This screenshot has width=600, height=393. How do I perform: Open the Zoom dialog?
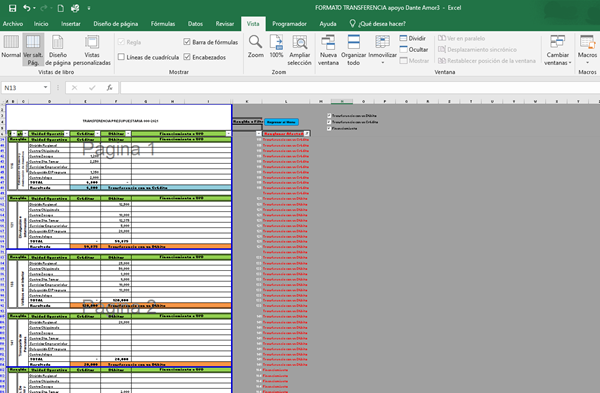tap(255, 47)
